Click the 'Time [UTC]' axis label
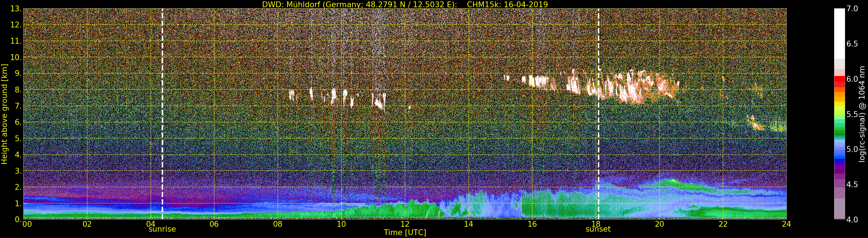This screenshot has height=238, width=868. click(405, 233)
